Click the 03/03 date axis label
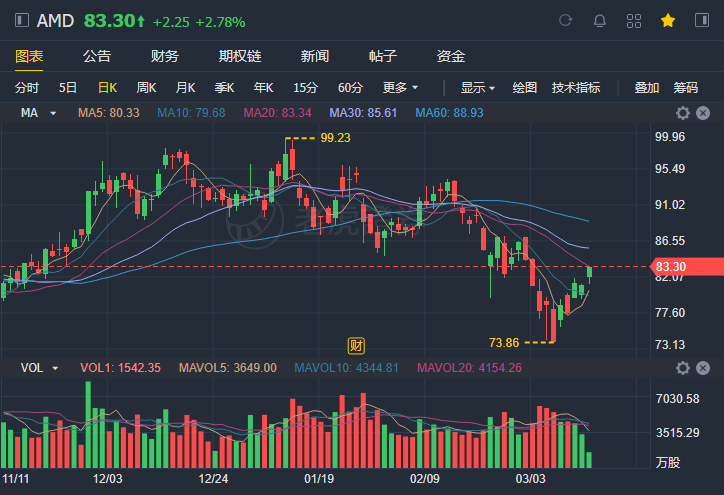724x495 pixels. pyautogui.click(x=531, y=478)
